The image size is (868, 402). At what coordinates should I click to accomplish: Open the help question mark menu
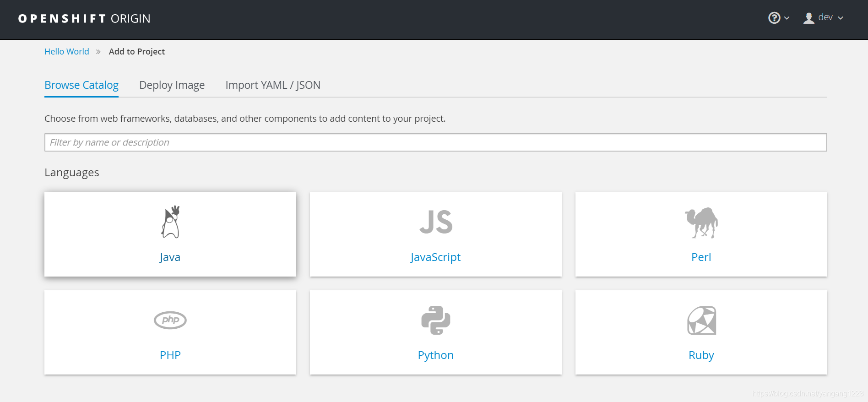(x=774, y=18)
